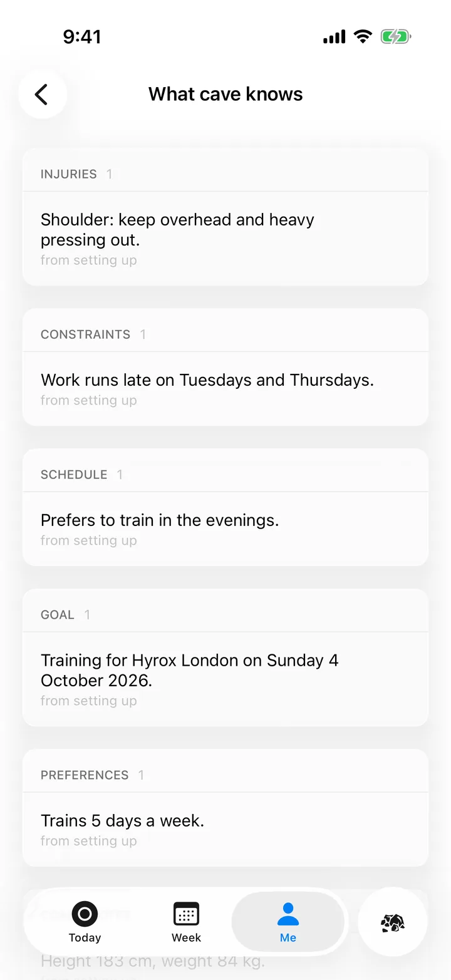Switch to the Today tab label
This screenshot has width=451, height=980.
(x=85, y=937)
